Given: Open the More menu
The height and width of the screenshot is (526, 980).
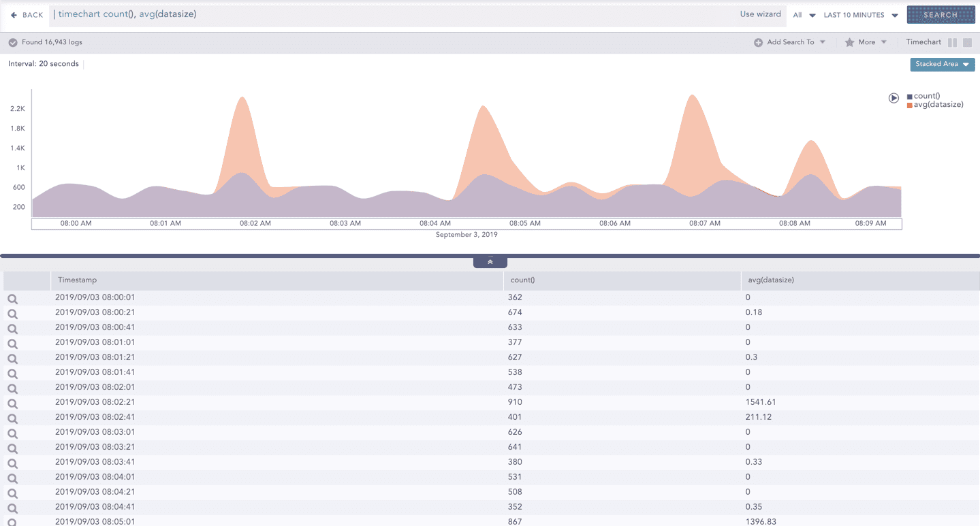Looking at the screenshot, I should click(x=866, y=42).
